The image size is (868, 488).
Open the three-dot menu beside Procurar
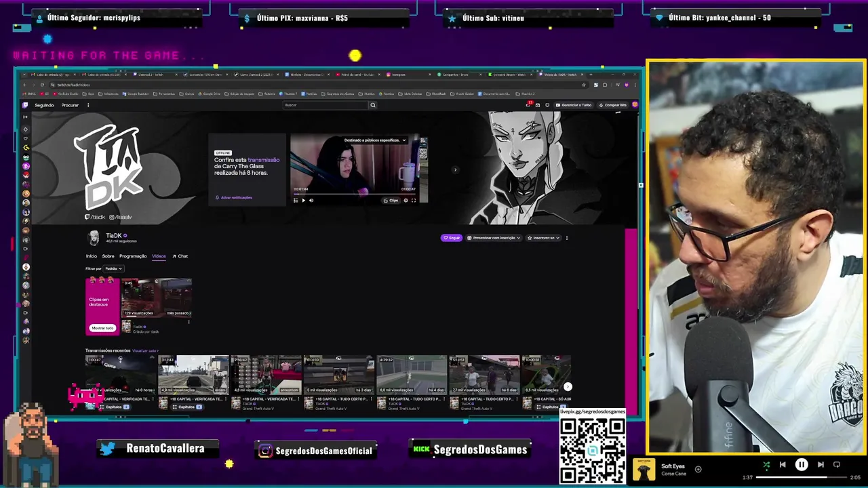click(x=88, y=105)
